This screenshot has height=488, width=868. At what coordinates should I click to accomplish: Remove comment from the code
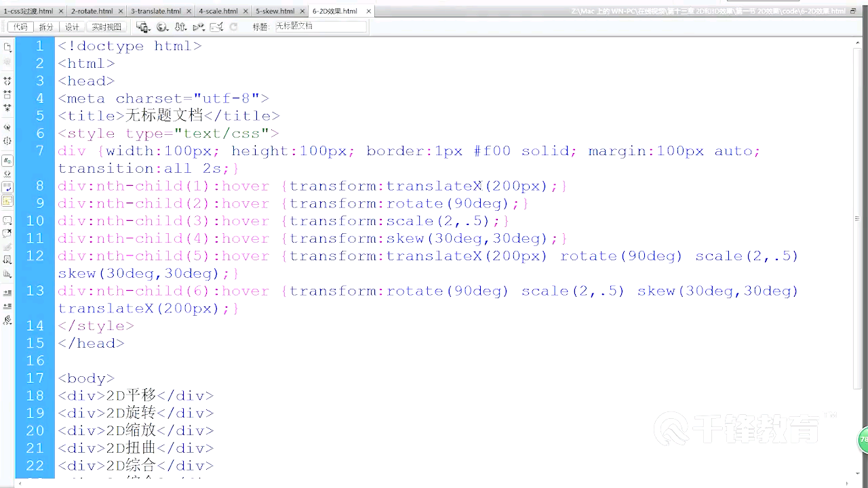coord(7,233)
